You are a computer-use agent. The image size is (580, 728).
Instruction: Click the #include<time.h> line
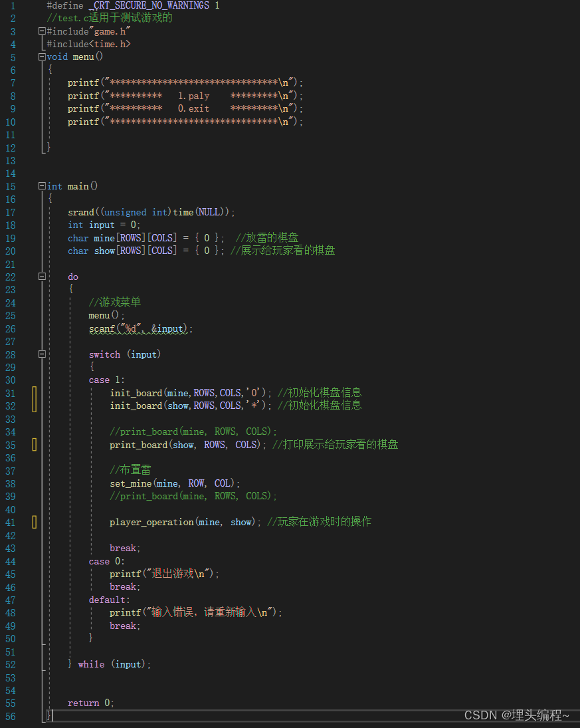[88, 44]
